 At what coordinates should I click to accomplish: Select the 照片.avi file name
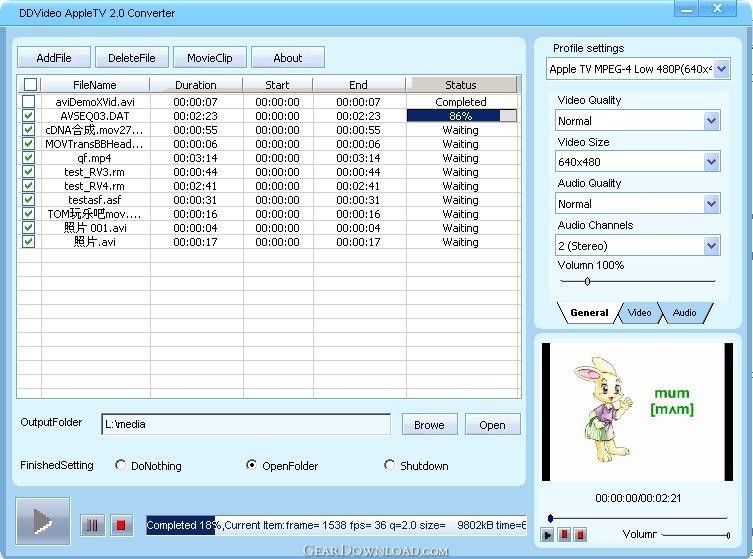click(95, 242)
